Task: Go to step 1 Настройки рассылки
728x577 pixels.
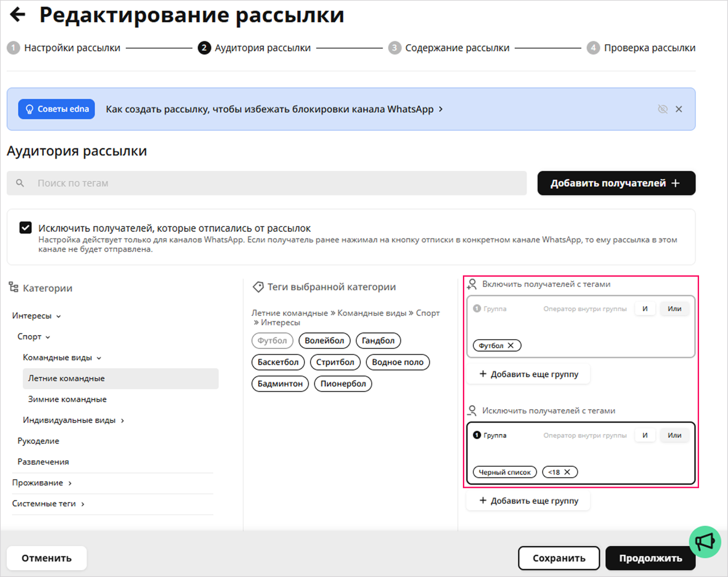Action: [x=64, y=48]
